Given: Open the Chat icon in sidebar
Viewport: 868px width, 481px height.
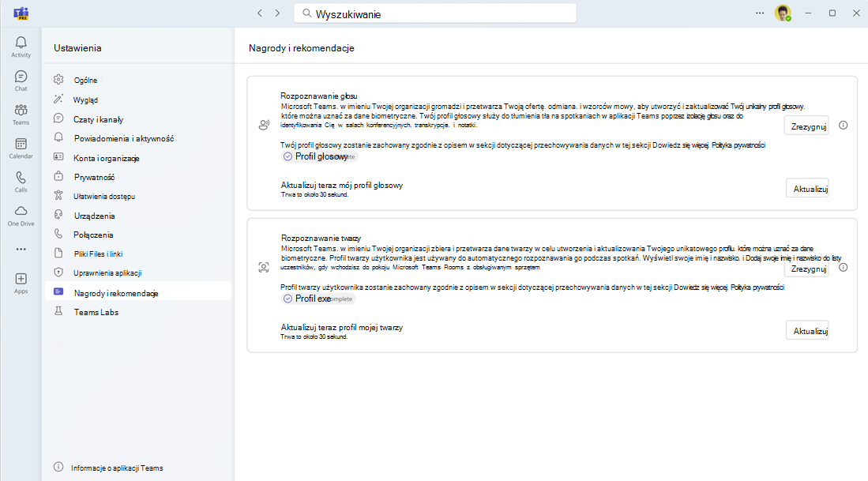Looking at the screenshot, I should click(21, 77).
